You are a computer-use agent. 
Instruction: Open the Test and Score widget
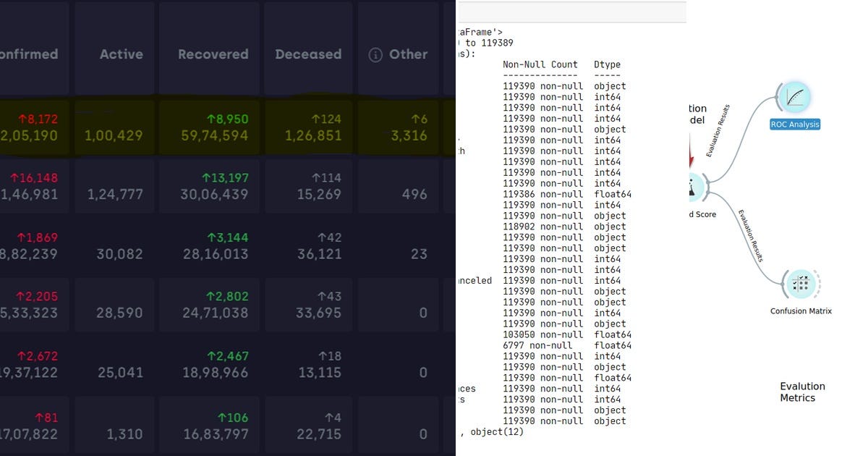(693, 187)
